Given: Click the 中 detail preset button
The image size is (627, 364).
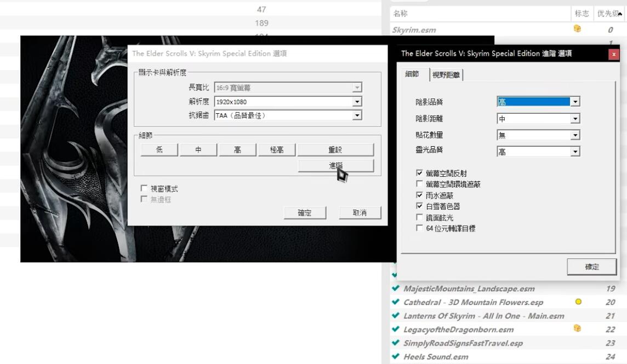Looking at the screenshot, I should pyautogui.click(x=198, y=150).
